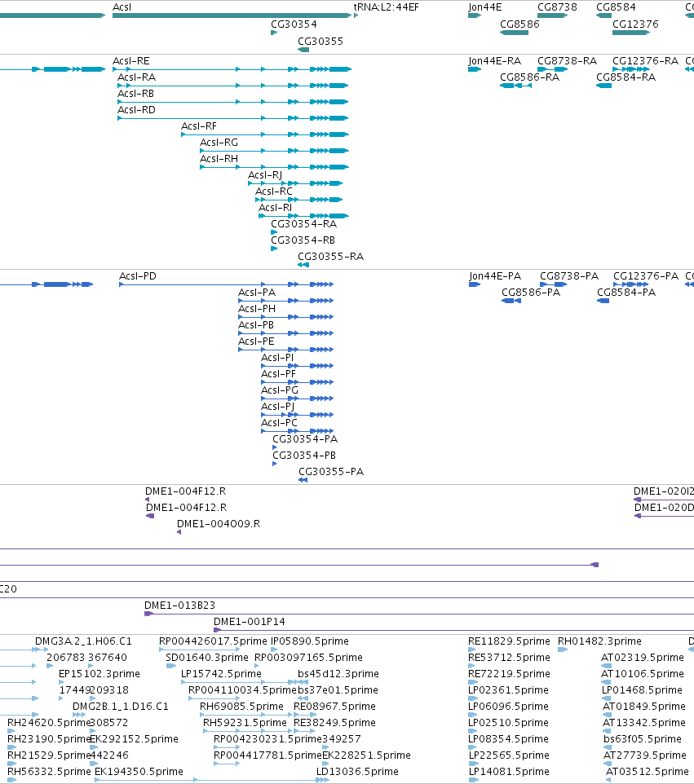Select protein CG12376-PA
694x784 pixels.
coord(646,276)
